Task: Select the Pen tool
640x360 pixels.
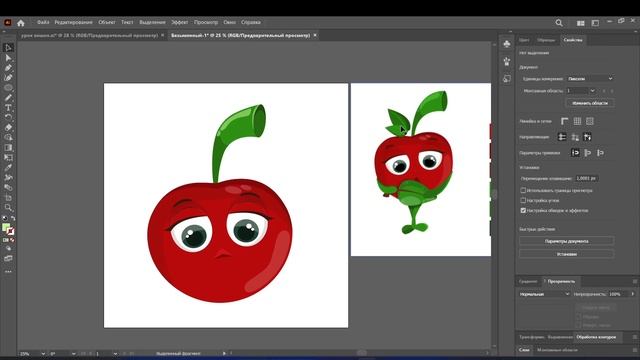Action: coord(8,68)
